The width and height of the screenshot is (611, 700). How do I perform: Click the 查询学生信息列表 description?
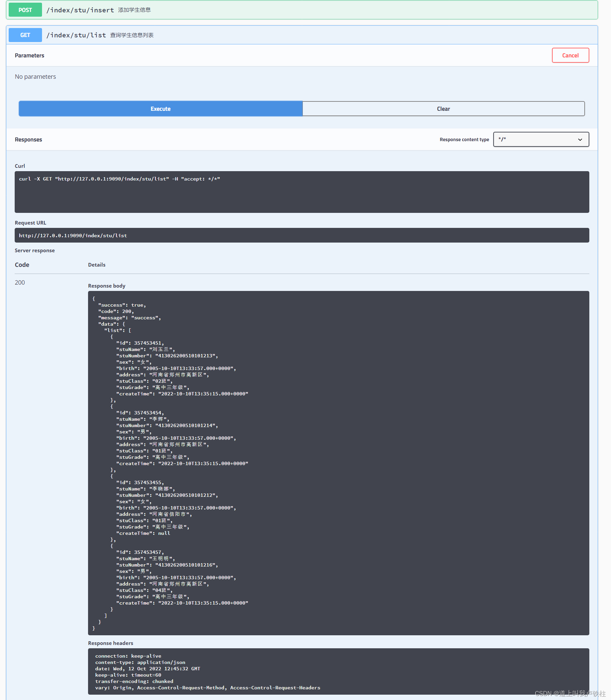pyautogui.click(x=132, y=35)
